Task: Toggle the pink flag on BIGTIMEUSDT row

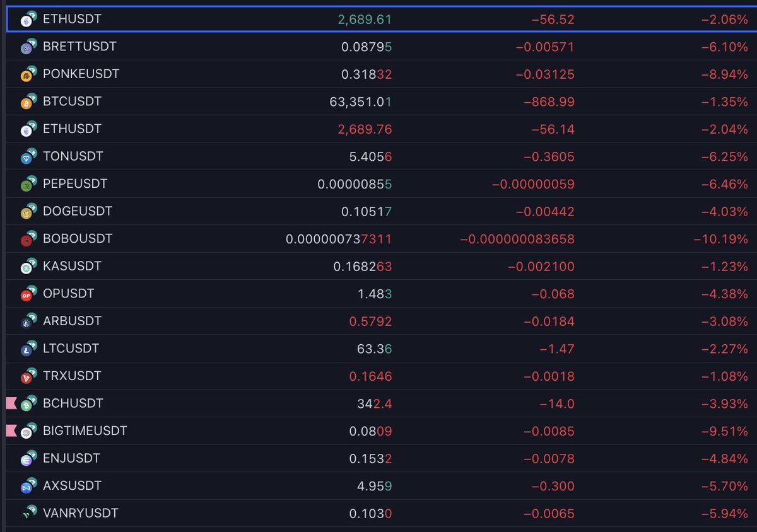Action: click(11, 431)
